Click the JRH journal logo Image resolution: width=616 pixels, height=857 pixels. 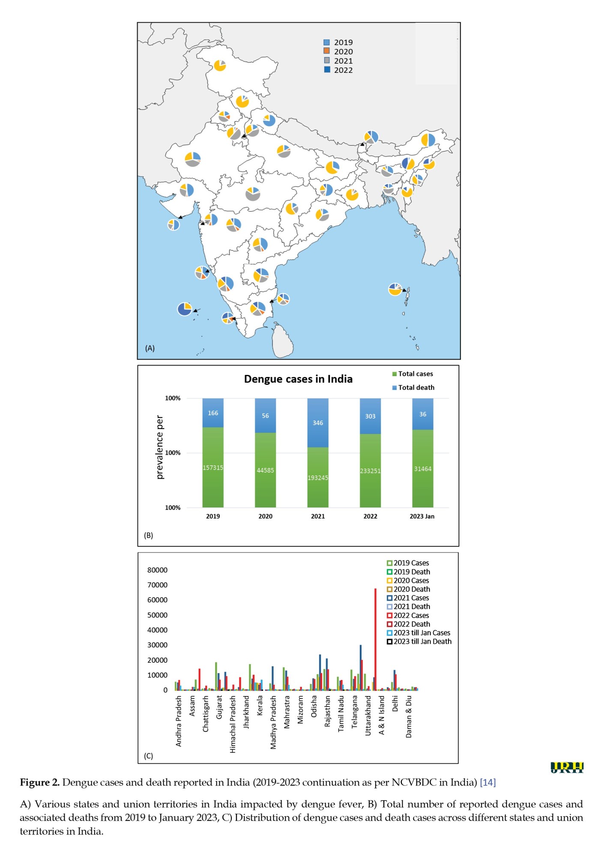click(x=567, y=767)
